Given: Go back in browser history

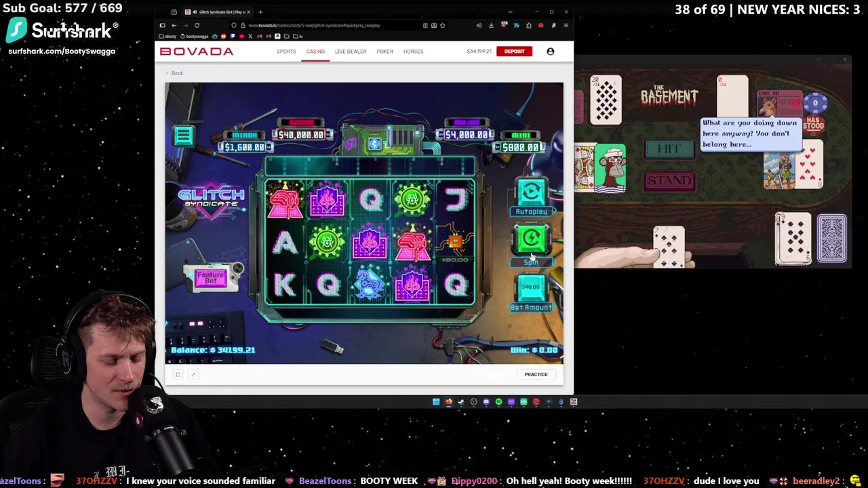Looking at the screenshot, I should [174, 25].
